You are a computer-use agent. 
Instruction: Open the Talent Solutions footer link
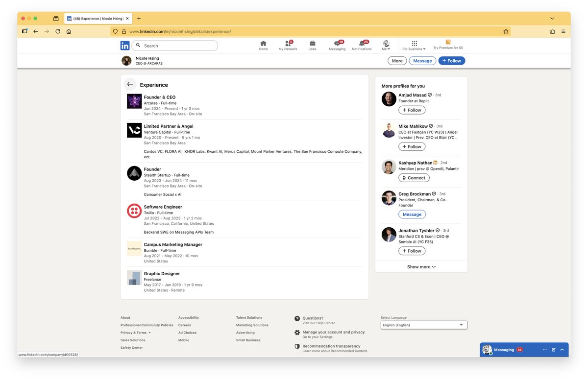[249, 318]
